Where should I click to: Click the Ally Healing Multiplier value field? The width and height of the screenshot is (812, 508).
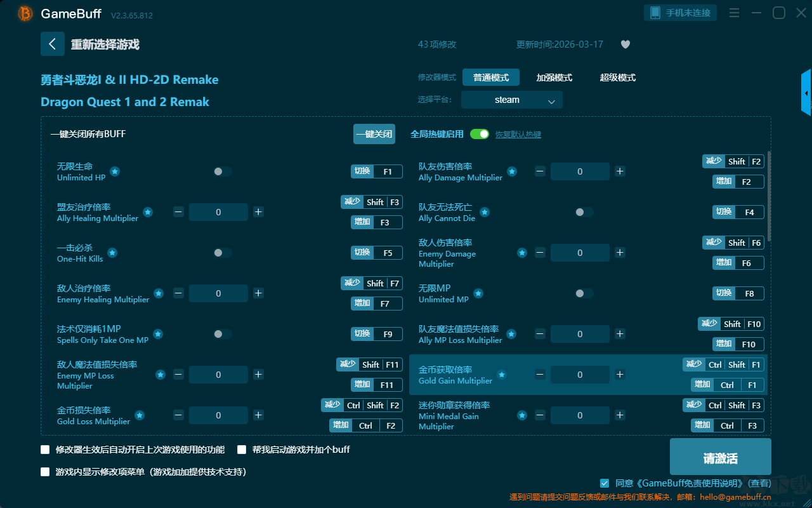tap(218, 212)
